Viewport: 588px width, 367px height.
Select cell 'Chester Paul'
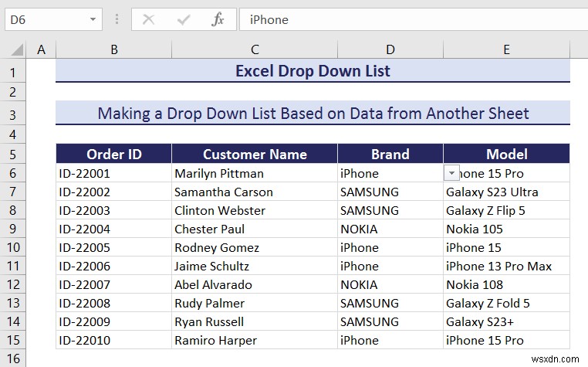(x=255, y=229)
